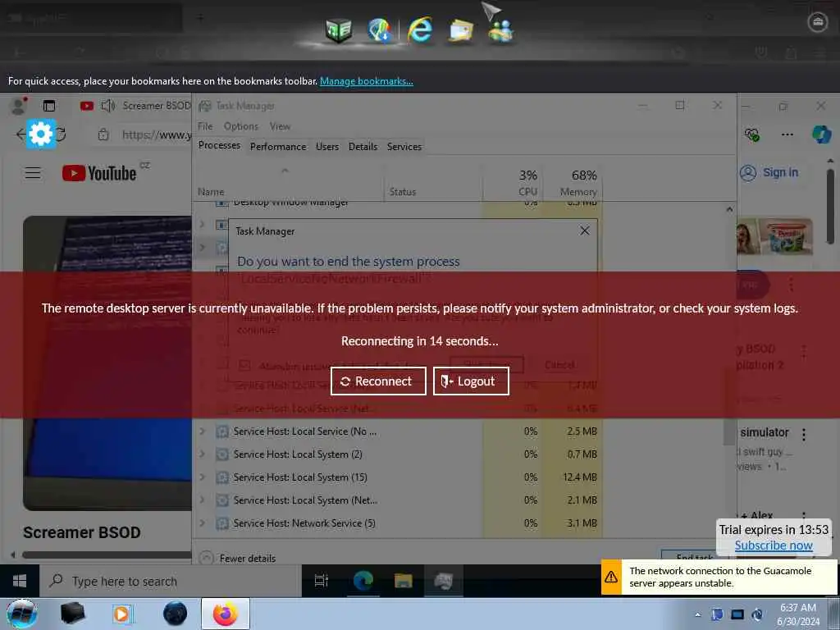Close the Task Manager confirmation dialog
Image resolution: width=840 pixels, height=630 pixels.
[584, 231]
